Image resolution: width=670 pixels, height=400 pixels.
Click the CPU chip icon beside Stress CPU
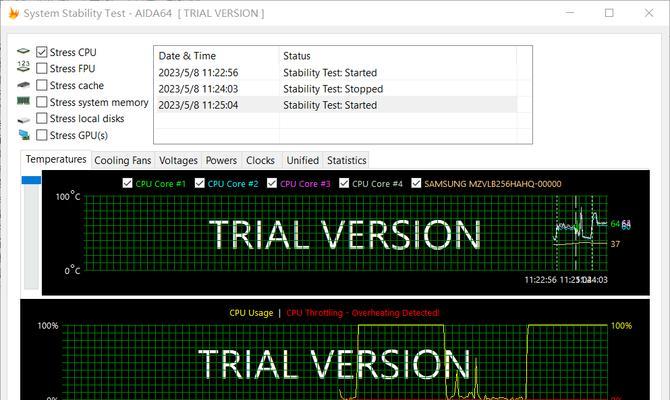click(23, 52)
